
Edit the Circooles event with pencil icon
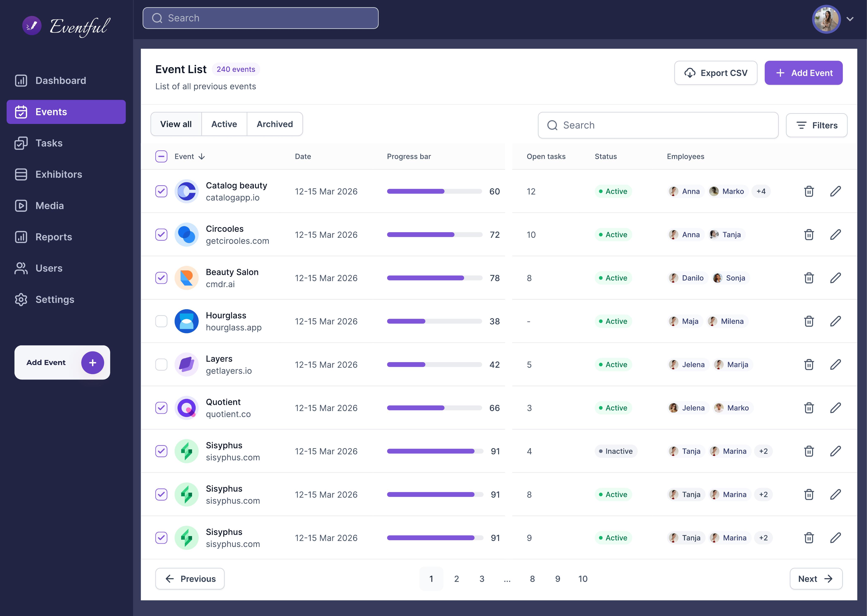(836, 234)
